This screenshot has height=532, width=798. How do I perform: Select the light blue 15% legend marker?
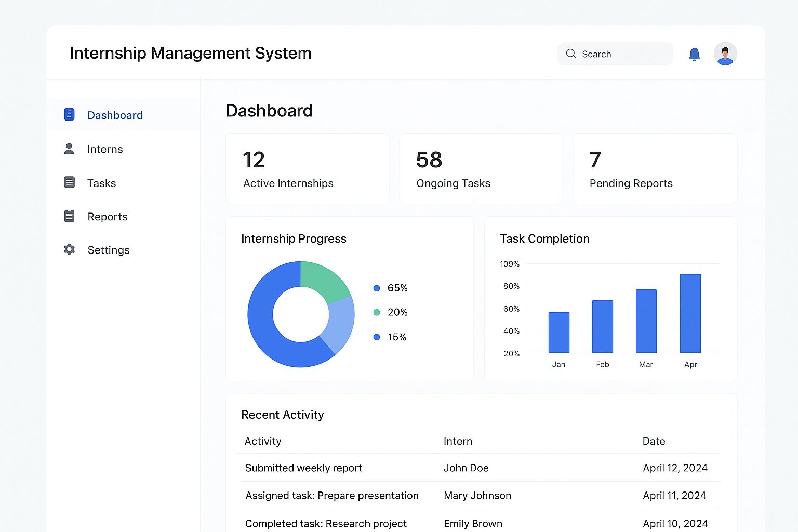[376, 337]
